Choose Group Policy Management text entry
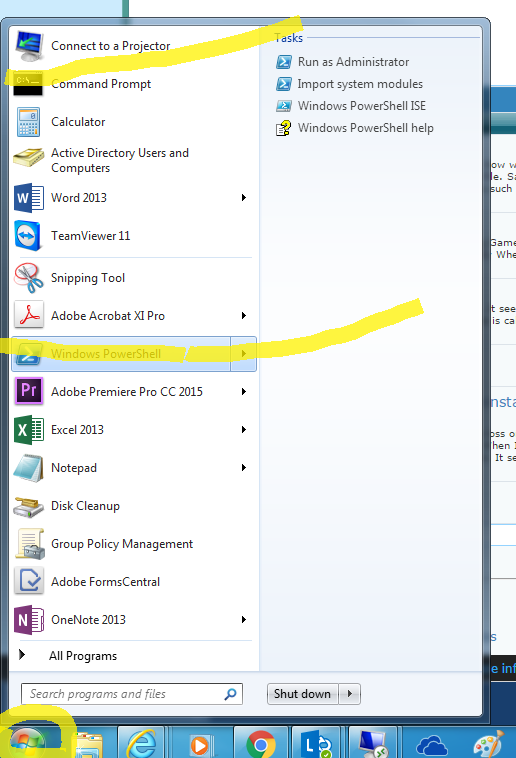The width and height of the screenshot is (516, 758). click(122, 544)
